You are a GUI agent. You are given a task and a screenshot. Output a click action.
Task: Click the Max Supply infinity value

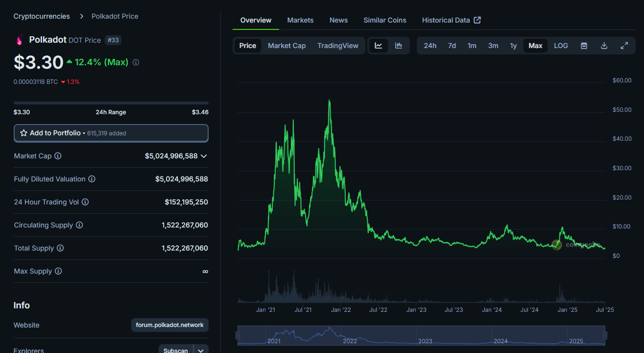point(205,271)
